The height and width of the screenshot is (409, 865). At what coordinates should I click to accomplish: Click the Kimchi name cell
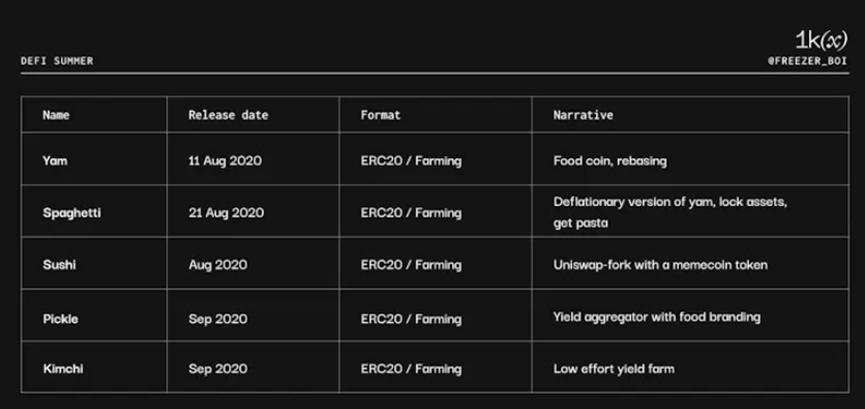pyautogui.click(x=63, y=369)
